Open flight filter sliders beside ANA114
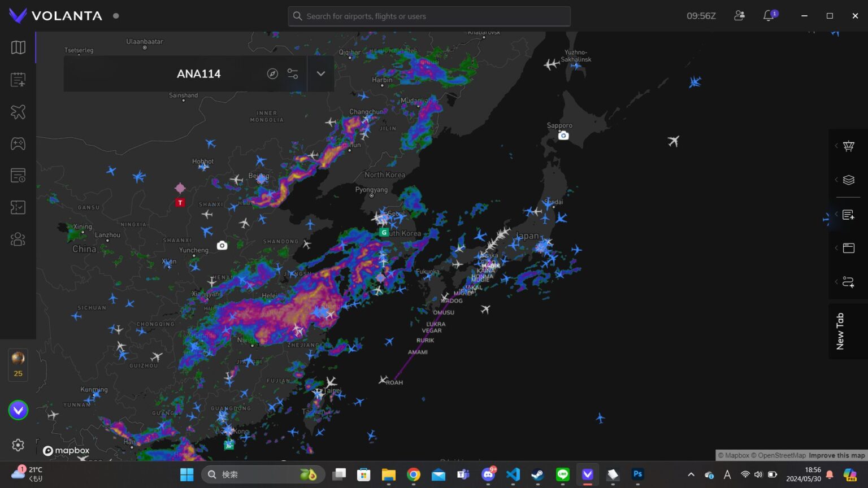Screen dimensions: 868x488 293,74
